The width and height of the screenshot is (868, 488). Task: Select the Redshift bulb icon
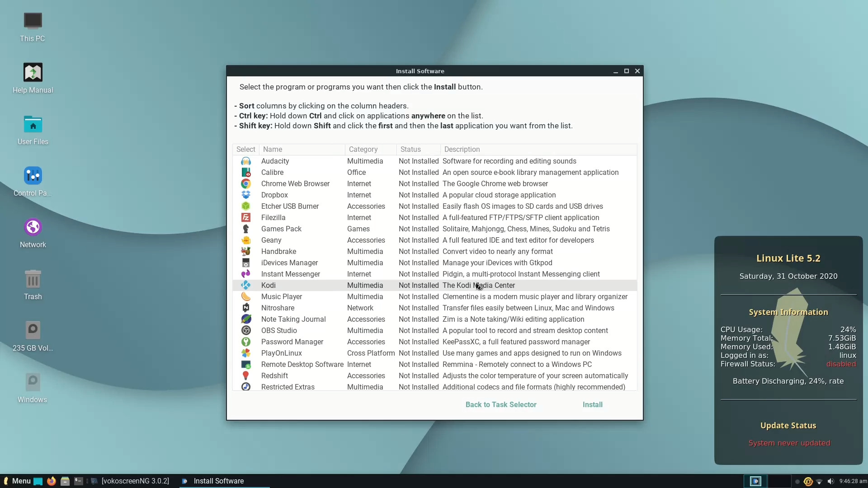click(246, 376)
